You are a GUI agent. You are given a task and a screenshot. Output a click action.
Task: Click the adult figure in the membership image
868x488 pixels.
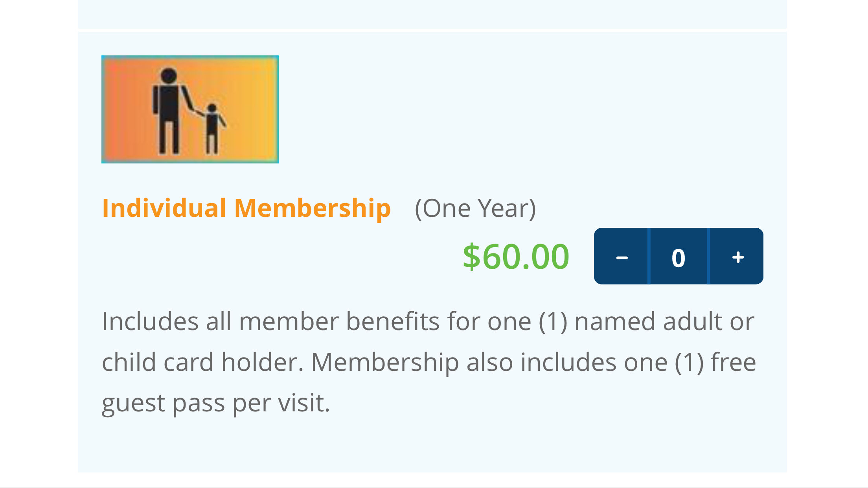point(169,111)
